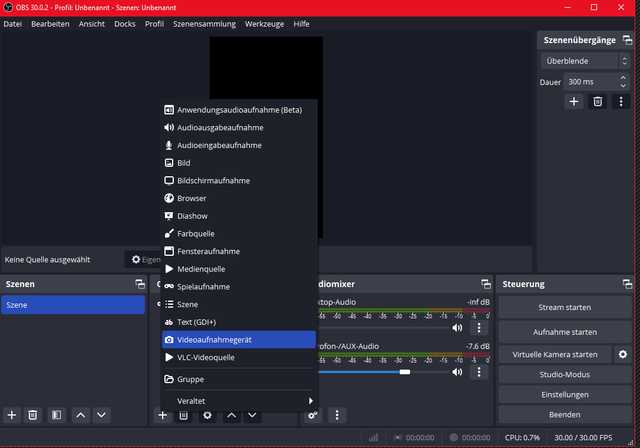Choose Gruppe entry in menu
The image size is (640, 448).
[x=239, y=379]
